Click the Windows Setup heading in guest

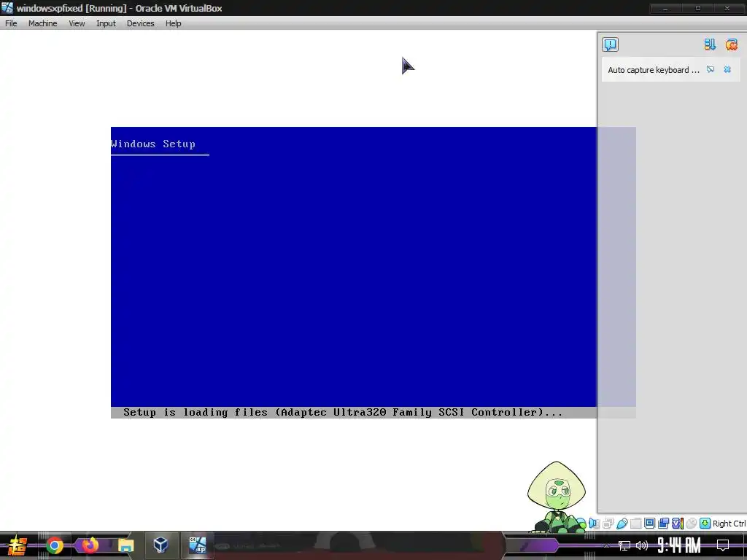coord(153,144)
